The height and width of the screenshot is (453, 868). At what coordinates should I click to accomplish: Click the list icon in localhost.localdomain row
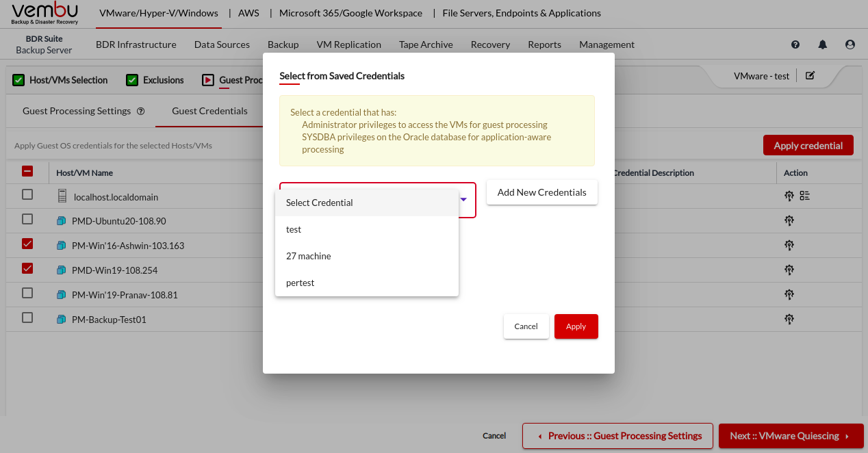click(x=805, y=196)
